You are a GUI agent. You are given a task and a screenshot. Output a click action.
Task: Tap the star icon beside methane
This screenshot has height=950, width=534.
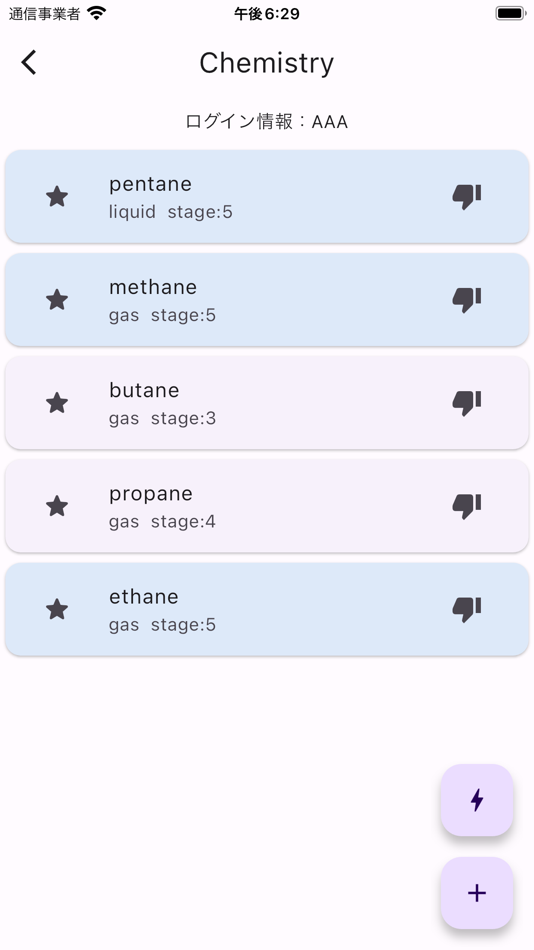[57, 300]
